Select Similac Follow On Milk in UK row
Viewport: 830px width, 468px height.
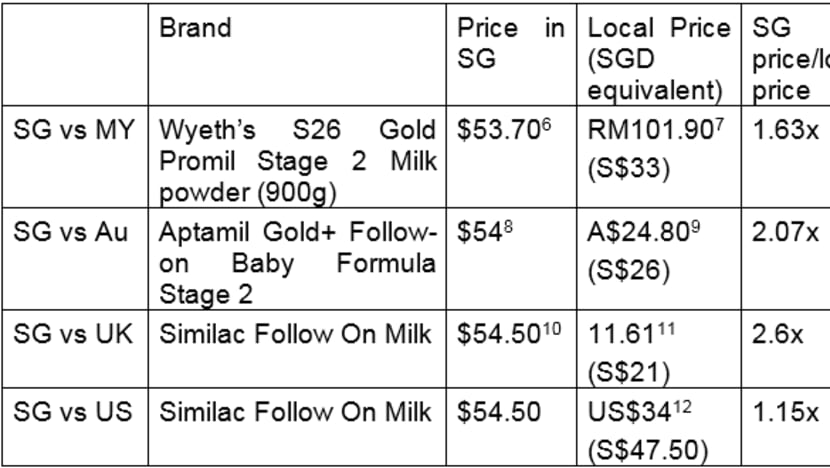tap(295, 334)
